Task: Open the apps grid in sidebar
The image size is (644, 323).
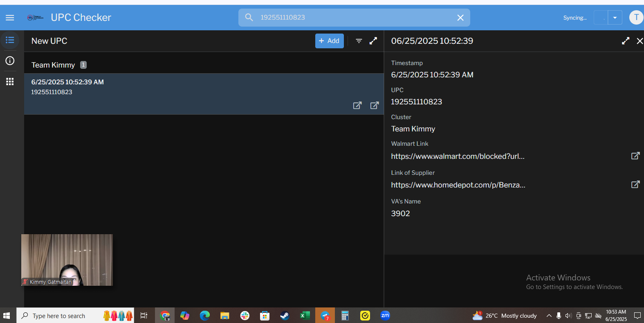Action: (10, 81)
